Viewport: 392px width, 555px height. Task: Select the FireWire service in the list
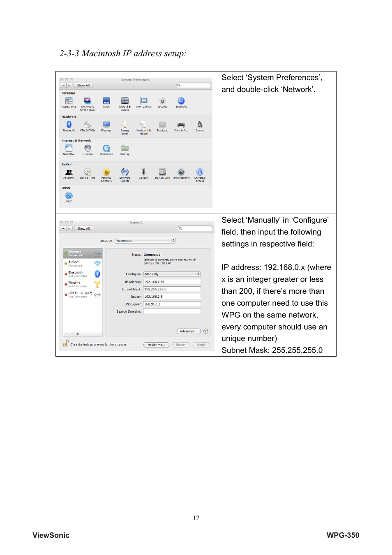(83, 284)
